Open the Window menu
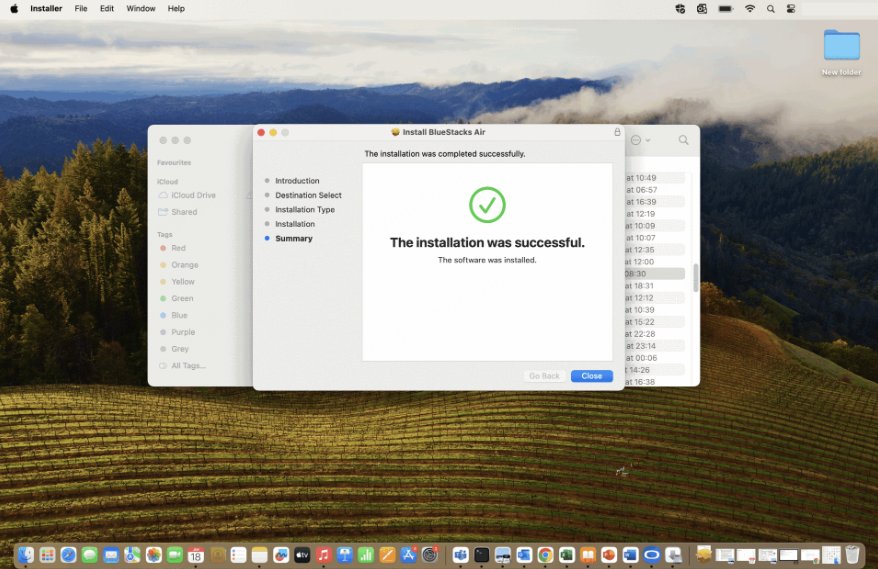The height and width of the screenshot is (569, 878). [x=141, y=8]
